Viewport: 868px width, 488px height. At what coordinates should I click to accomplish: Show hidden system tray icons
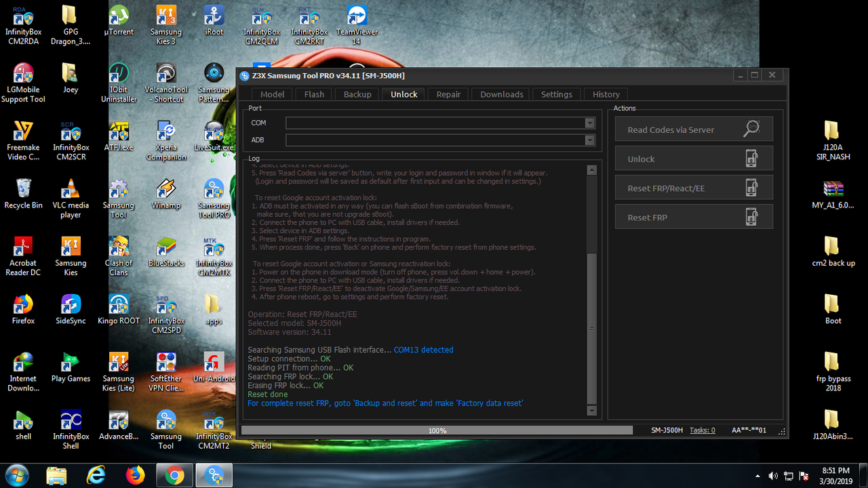[x=758, y=476]
